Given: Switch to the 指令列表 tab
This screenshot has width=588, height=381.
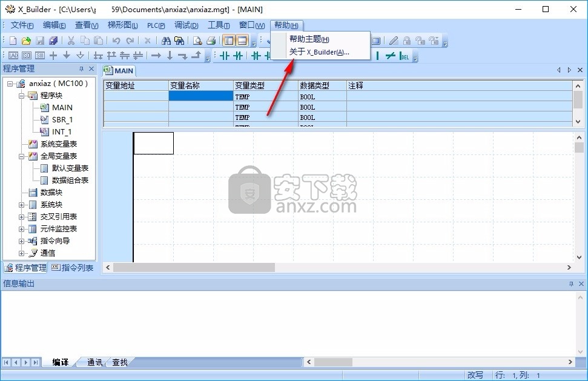Looking at the screenshot, I should pyautogui.click(x=73, y=268).
